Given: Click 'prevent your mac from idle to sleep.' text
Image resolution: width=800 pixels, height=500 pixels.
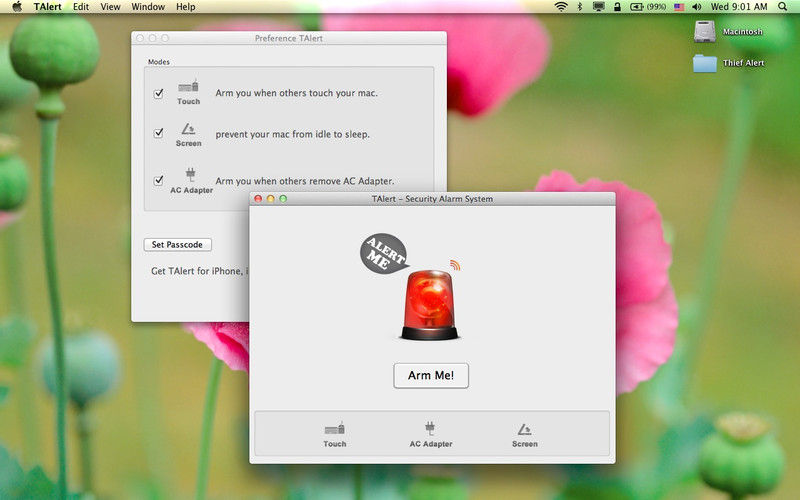Looking at the screenshot, I should (292, 134).
